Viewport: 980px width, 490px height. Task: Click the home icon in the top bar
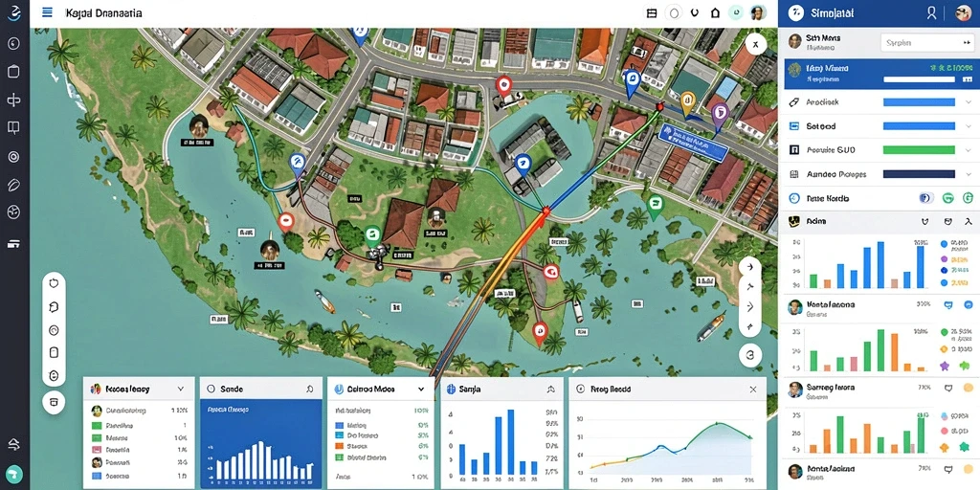716,12
